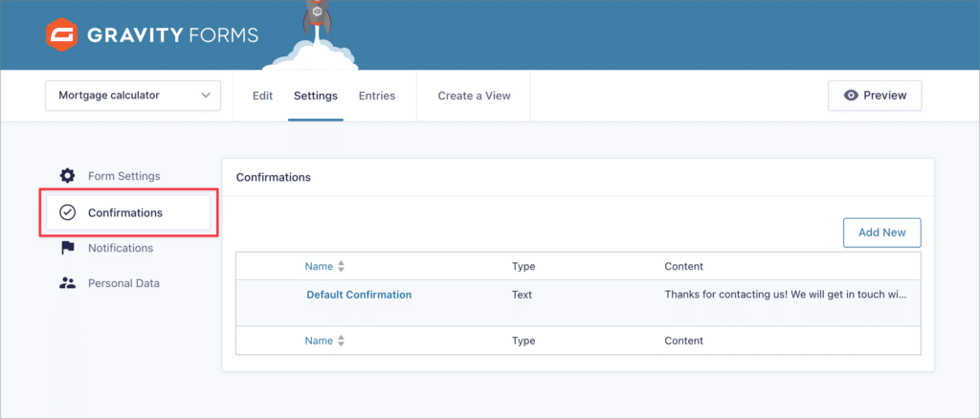Select Notifications in settings sidebar
980x419 pixels.
pos(121,248)
